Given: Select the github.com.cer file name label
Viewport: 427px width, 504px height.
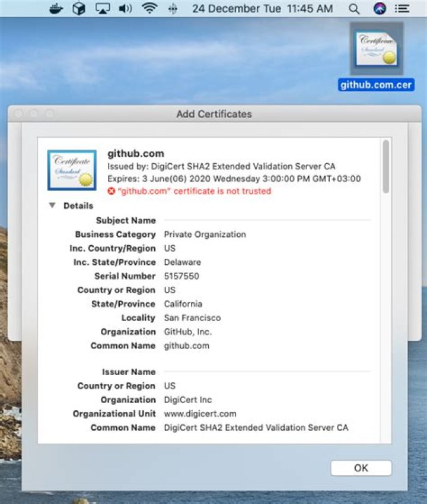Looking at the screenshot, I should 376,85.
